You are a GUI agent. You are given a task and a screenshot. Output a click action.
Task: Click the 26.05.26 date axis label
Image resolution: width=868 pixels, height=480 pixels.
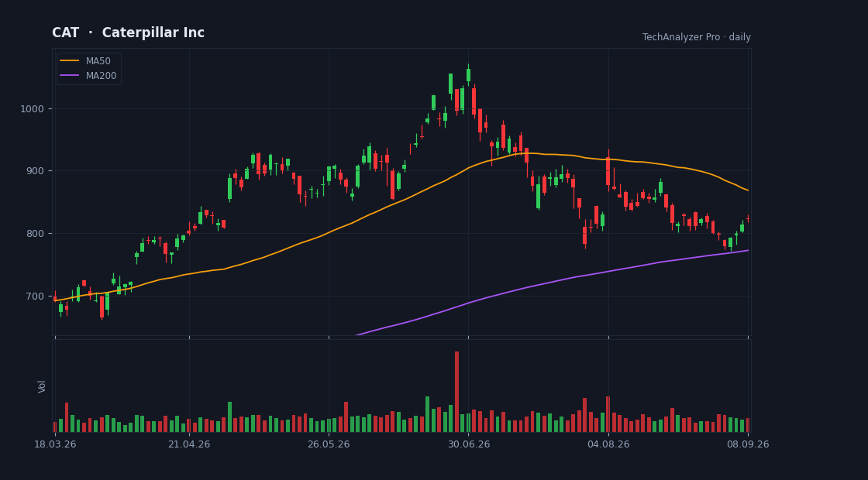coord(329,444)
